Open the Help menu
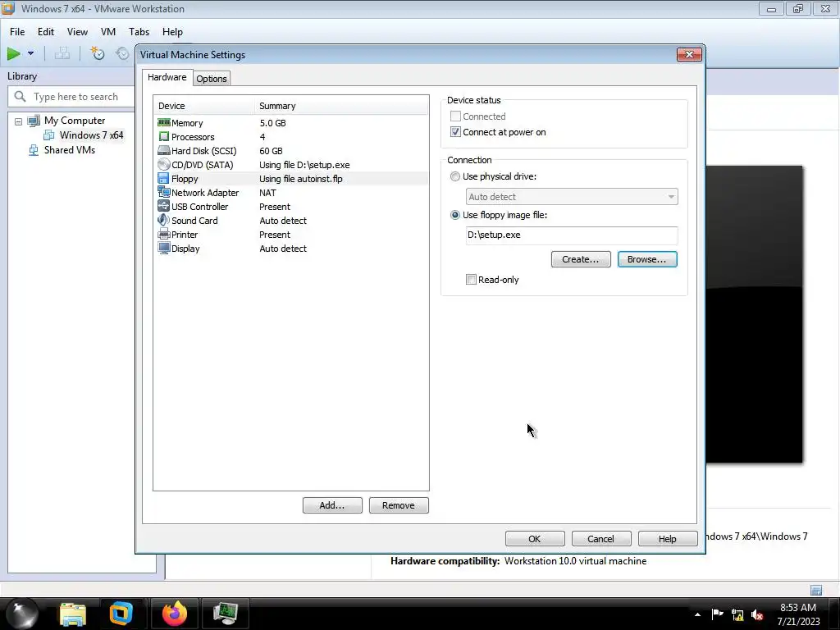The width and height of the screenshot is (840, 630). pos(172,32)
